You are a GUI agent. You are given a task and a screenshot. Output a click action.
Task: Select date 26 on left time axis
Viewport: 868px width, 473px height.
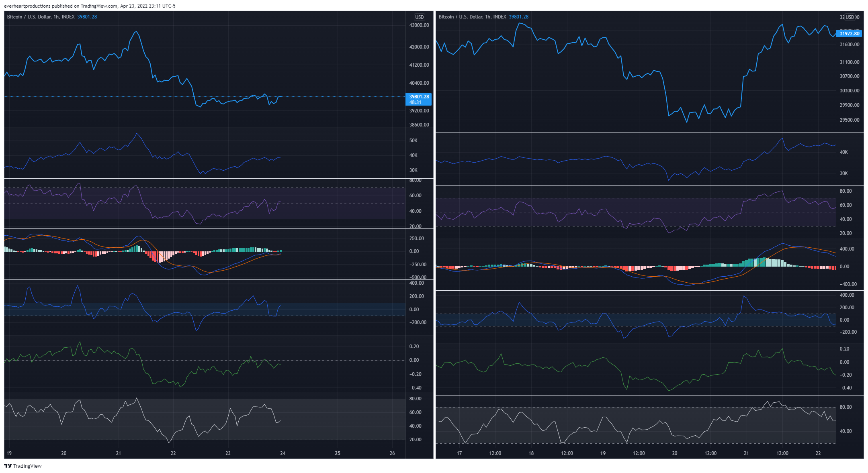[392, 453]
